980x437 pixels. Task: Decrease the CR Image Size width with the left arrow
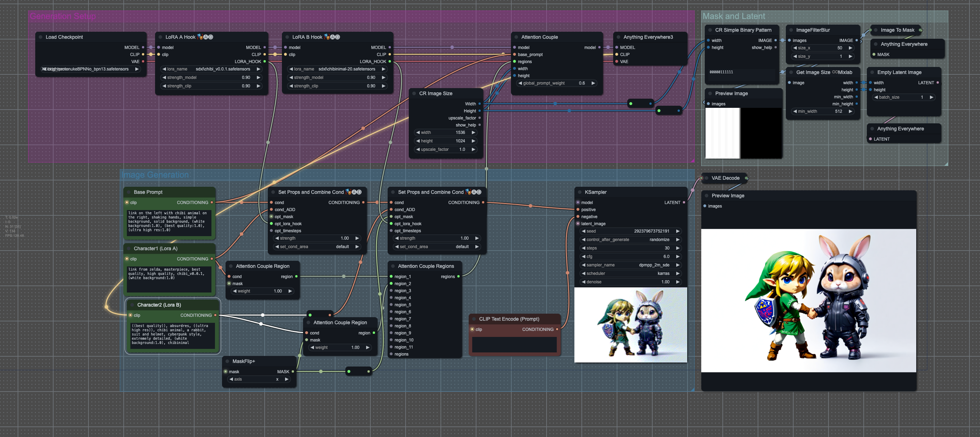[x=418, y=133]
